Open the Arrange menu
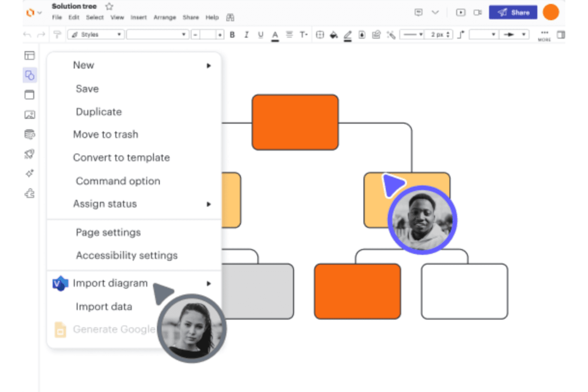The image size is (588, 392). click(165, 17)
